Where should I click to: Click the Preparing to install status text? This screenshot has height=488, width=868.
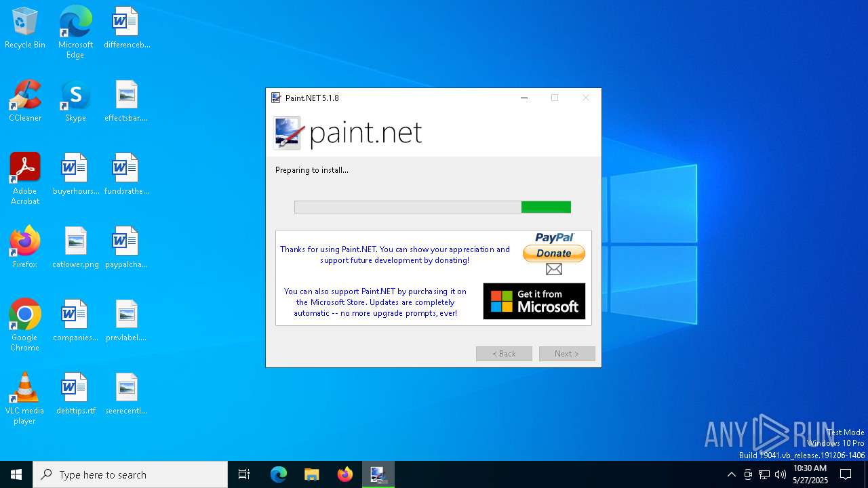click(312, 170)
